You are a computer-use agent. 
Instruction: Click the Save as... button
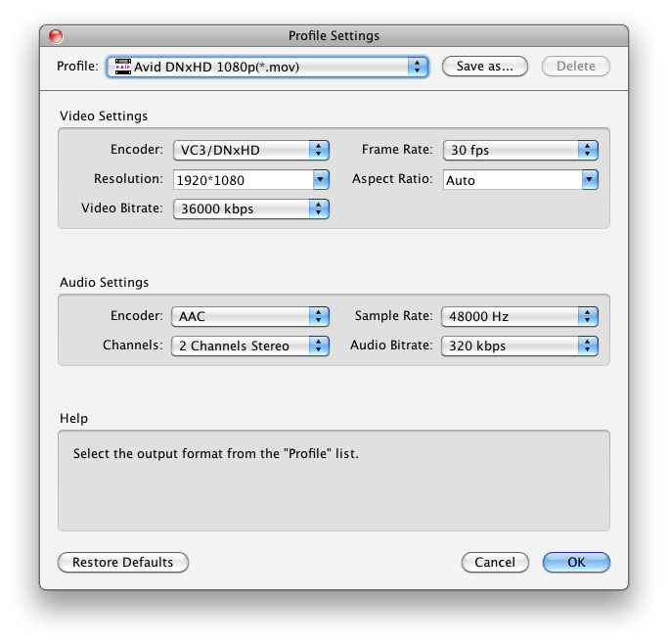coord(484,67)
